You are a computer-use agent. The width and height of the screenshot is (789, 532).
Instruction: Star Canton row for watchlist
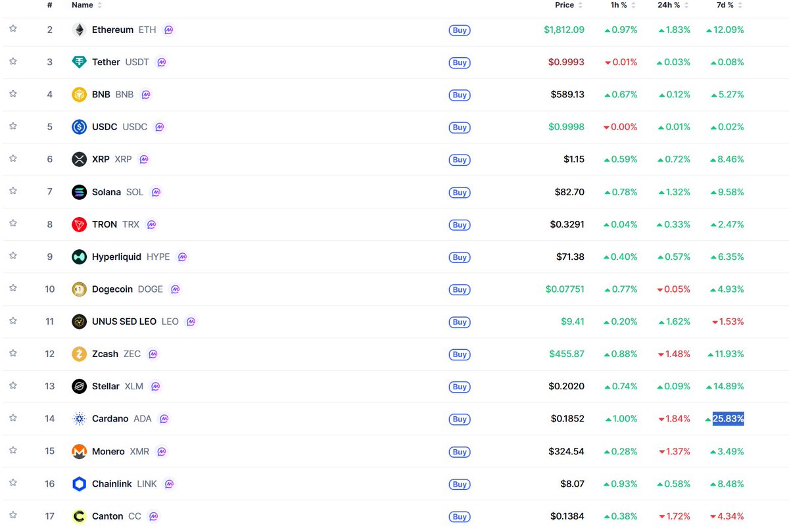click(x=12, y=515)
